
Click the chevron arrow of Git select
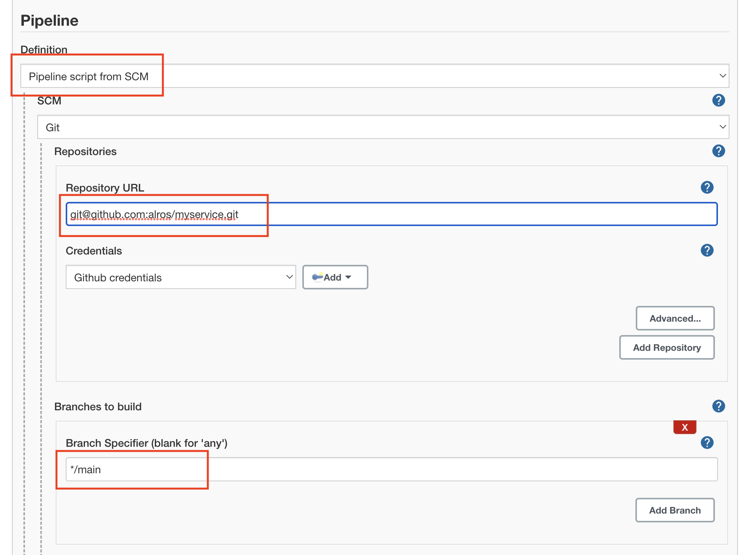pyautogui.click(x=722, y=127)
